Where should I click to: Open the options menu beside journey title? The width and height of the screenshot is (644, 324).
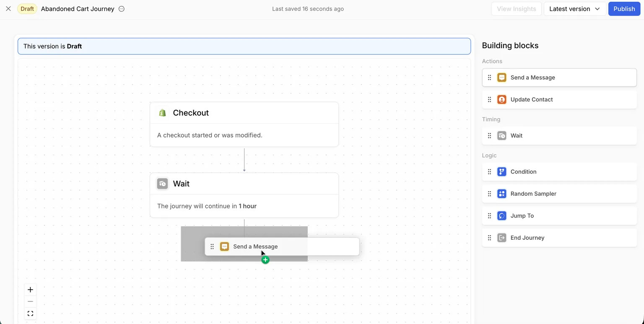coord(122,9)
